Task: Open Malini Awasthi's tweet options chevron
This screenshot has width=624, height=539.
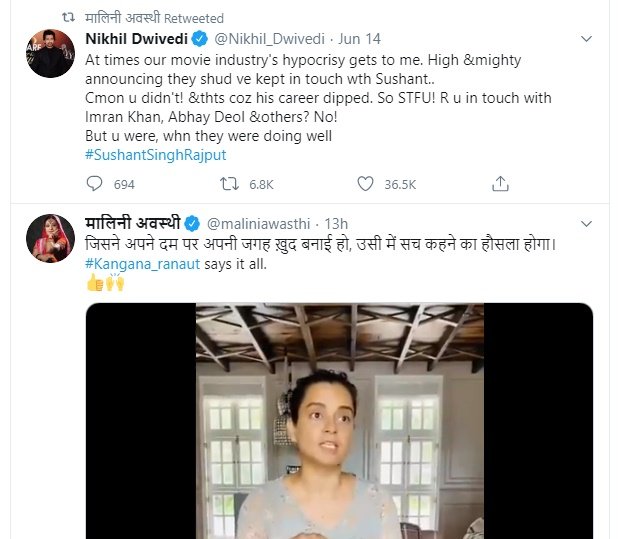Action: (x=589, y=223)
